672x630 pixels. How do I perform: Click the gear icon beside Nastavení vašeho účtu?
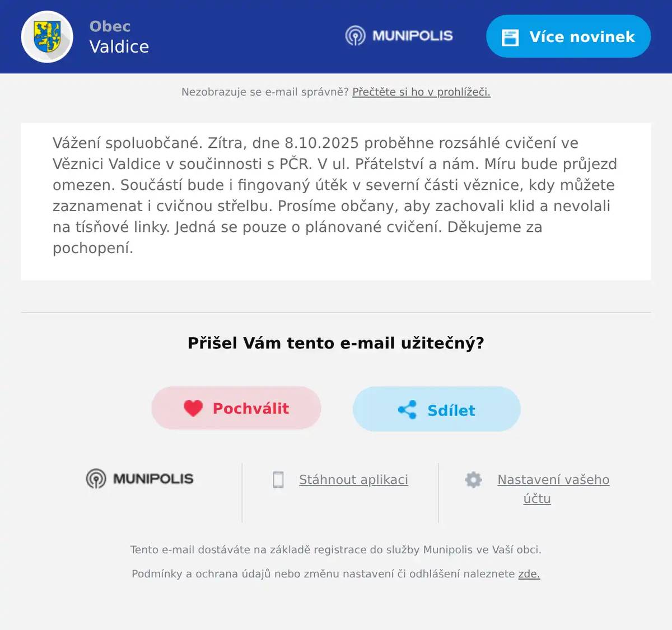click(473, 480)
